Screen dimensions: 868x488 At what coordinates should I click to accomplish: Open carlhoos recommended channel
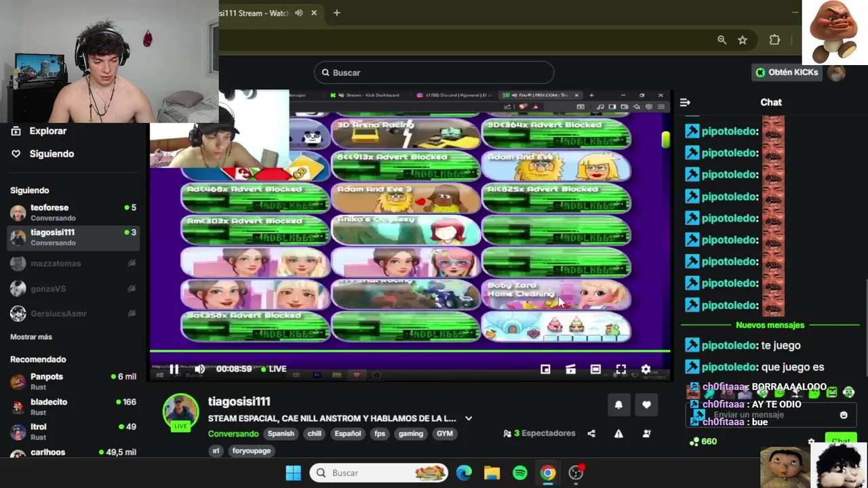73,453
